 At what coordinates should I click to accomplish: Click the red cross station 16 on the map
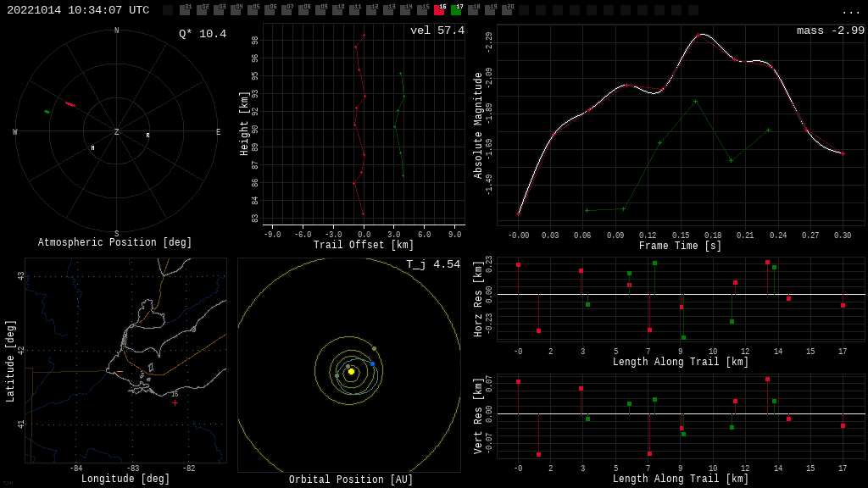tap(175, 402)
